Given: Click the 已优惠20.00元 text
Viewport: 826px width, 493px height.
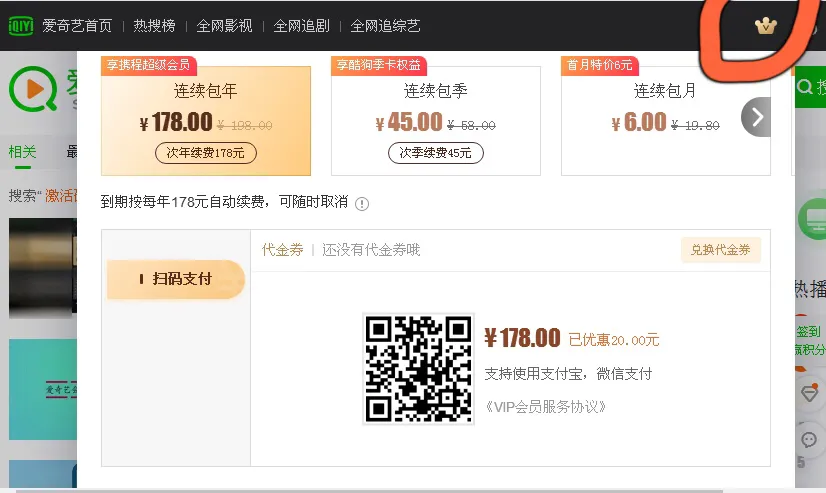Looking at the screenshot, I should pos(614,340).
